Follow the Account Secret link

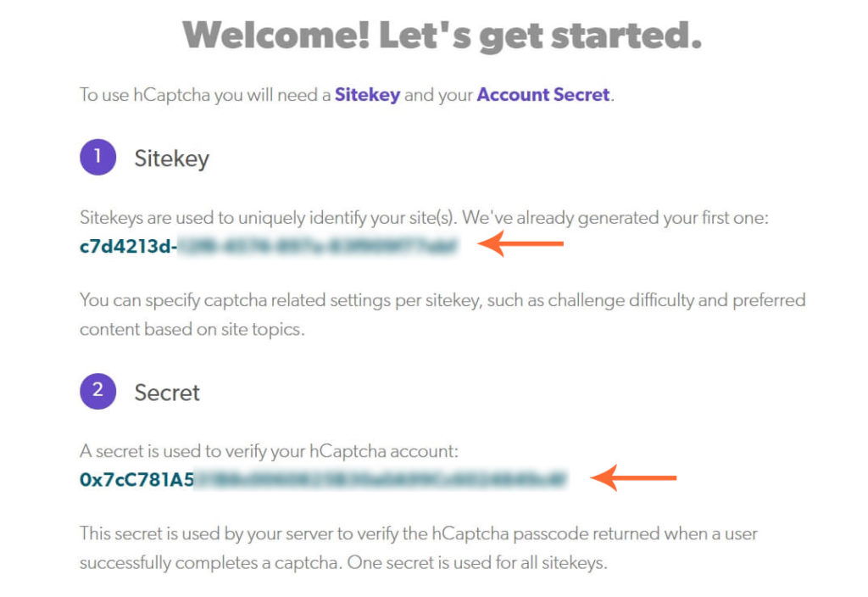pyautogui.click(x=543, y=95)
